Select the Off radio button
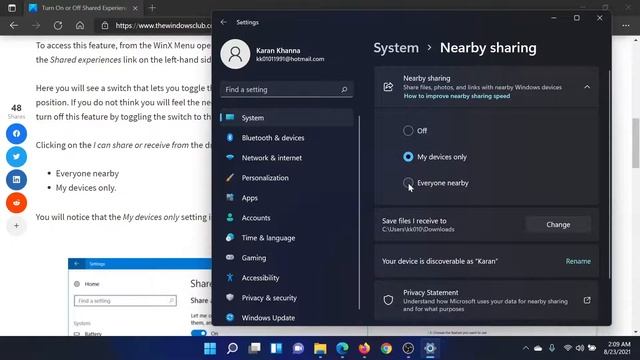The image size is (640, 360). coord(408,131)
